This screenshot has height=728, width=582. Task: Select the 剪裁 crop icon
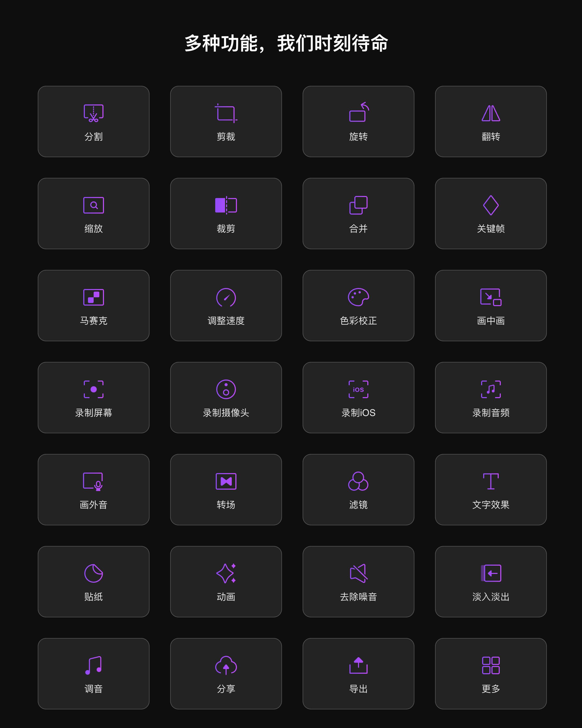(226, 113)
